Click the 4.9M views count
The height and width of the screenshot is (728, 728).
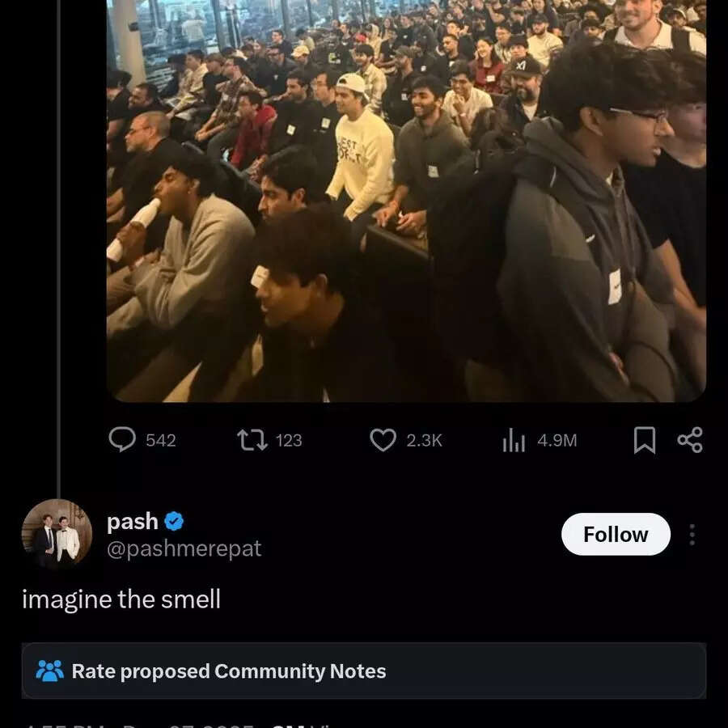click(557, 440)
